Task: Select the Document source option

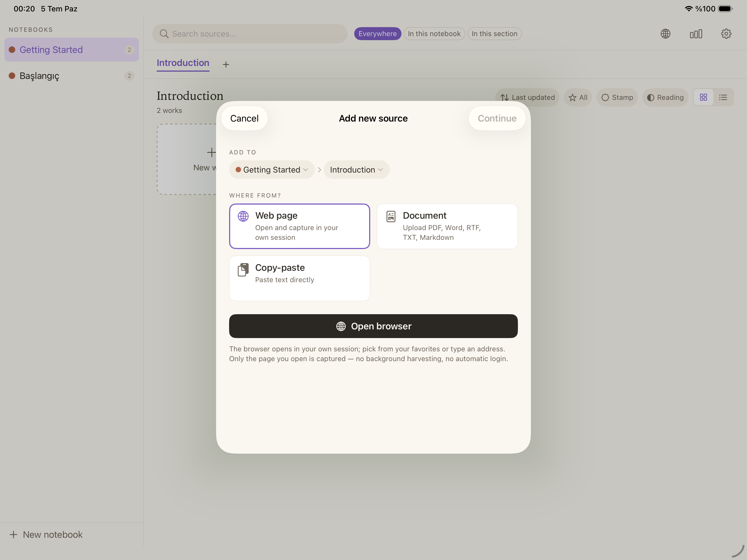Action: pos(447,226)
